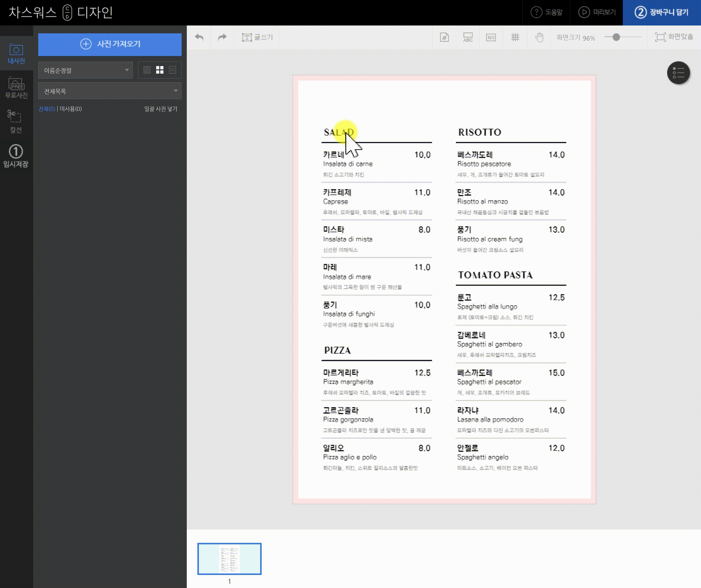Click 일괄 사진 넣기 link
The height and width of the screenshot is (588, 701).
161,109
